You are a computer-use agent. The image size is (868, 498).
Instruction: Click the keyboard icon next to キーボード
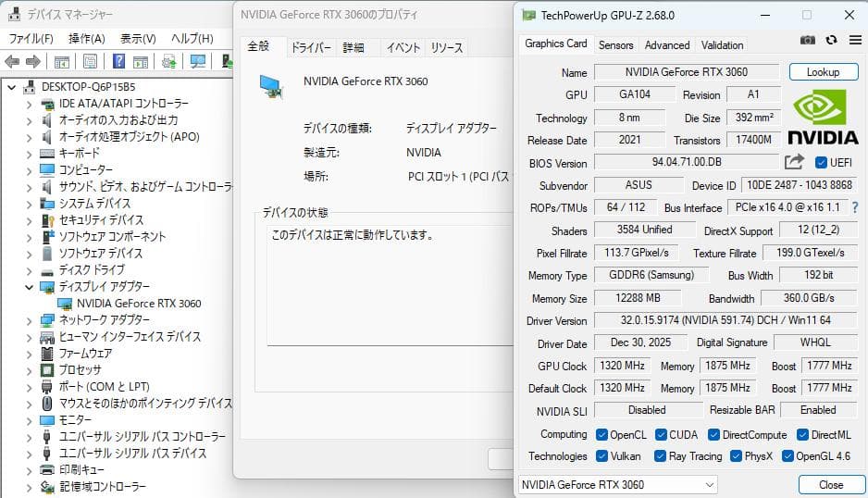point(47,154)
